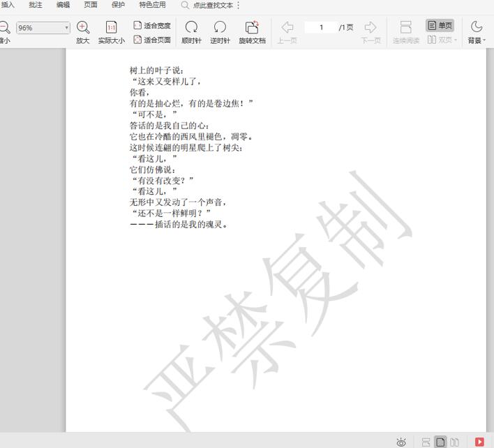The width and height of the screenshot is (494, 448).
Task: Click the 缩小 zoom out icon
Action: [x=5, y=27]
